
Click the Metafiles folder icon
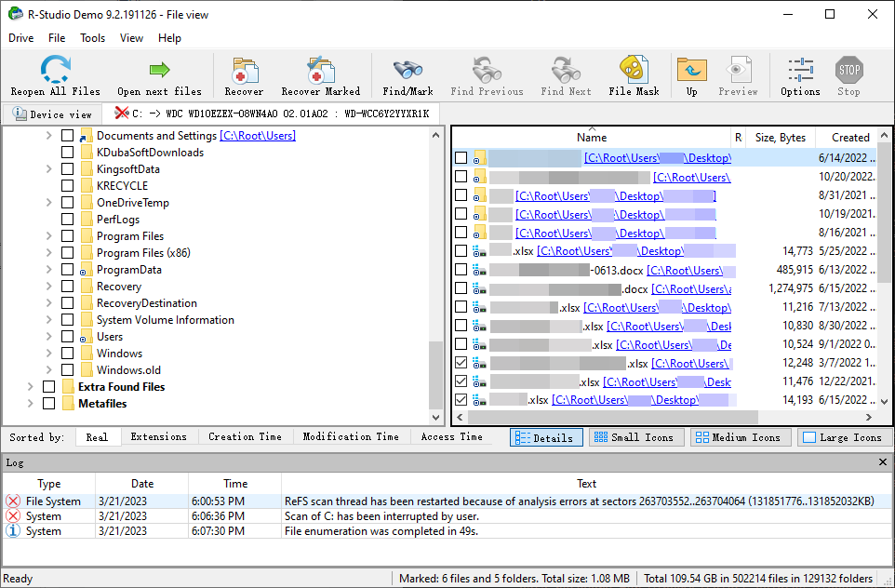tap(68, 404)
